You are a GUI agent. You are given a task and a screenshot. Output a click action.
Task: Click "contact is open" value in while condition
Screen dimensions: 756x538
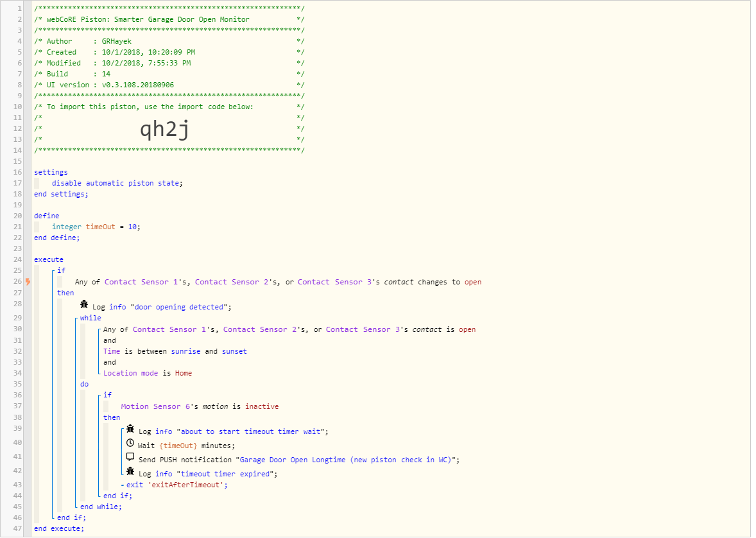point(467,329)
